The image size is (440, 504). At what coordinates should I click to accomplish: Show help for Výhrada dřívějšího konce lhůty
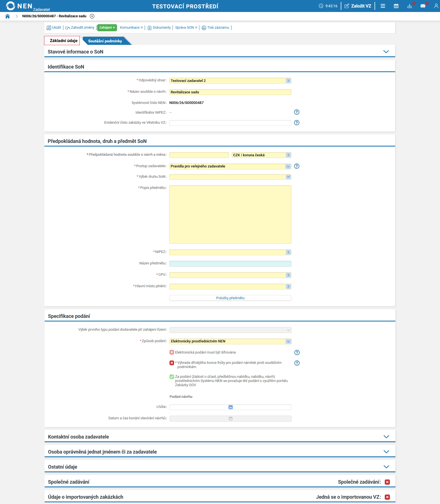tap(297, 363)
